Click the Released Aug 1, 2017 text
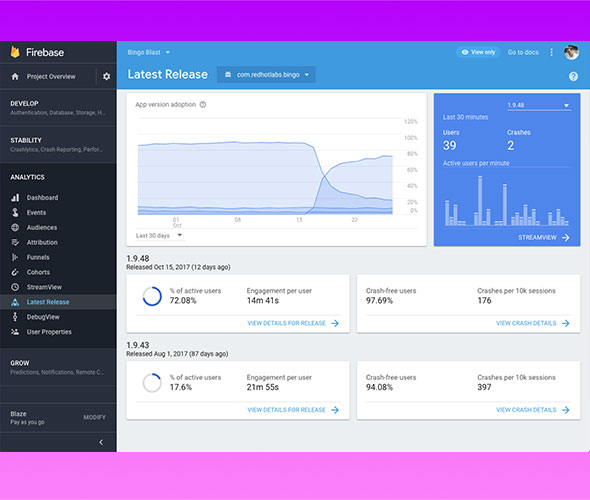Image resolution: width=590 pixels, height=500 pixels. click(177, 354)
